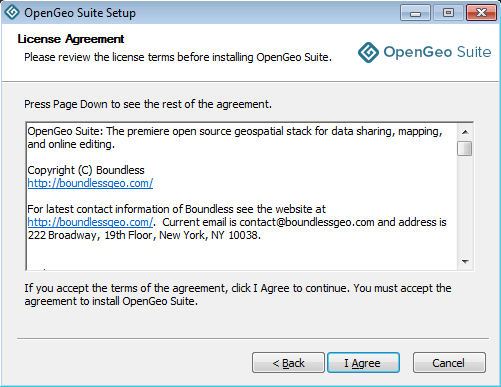
Task: Click the License Agreement heading
Action: tap(71, 39)
